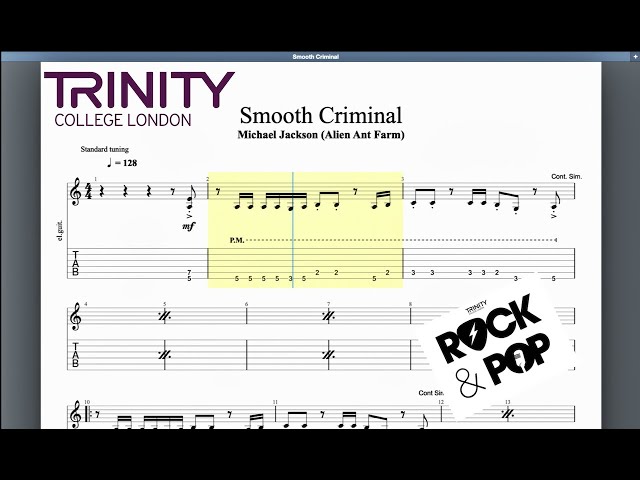Click the repeat-measure symbol at bar 7 notation
The height and width of the screenshot is (480, 640).
click(329, 316)
